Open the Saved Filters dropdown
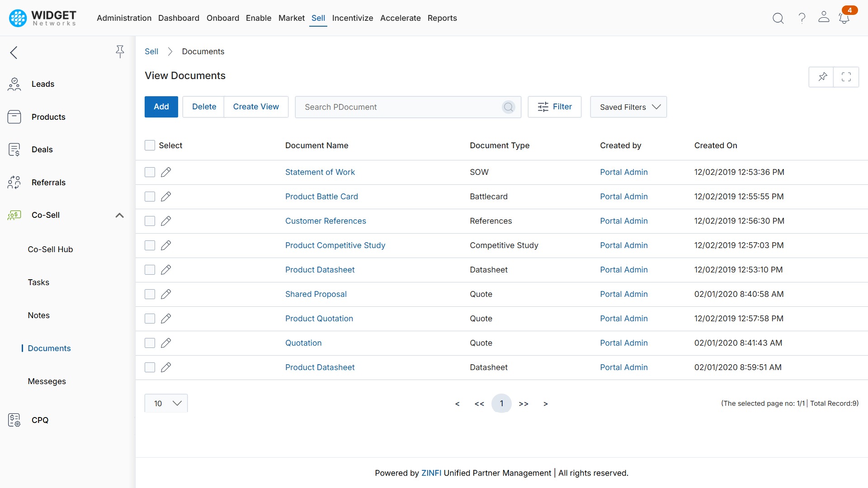 click(x=628, y=107)
